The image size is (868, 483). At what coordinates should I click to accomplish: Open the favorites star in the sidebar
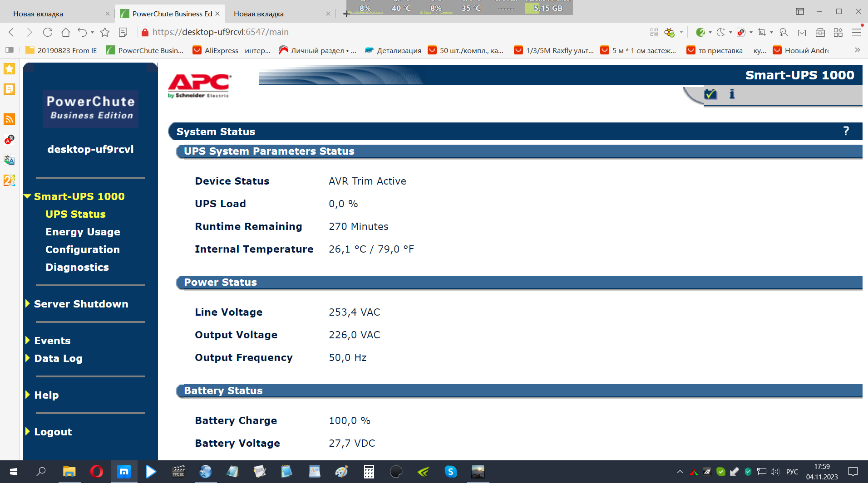[10, 69]
